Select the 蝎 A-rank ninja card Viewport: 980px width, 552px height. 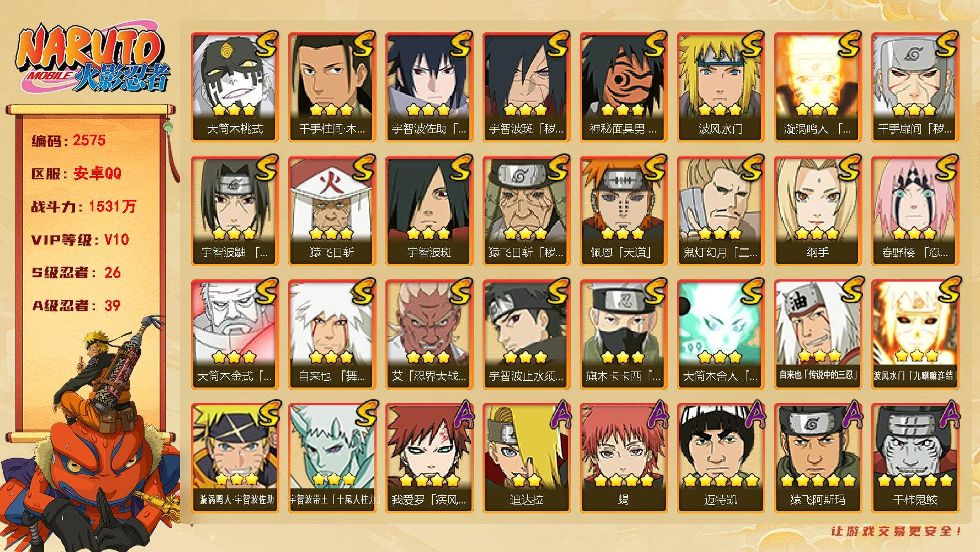coord(623,458)
